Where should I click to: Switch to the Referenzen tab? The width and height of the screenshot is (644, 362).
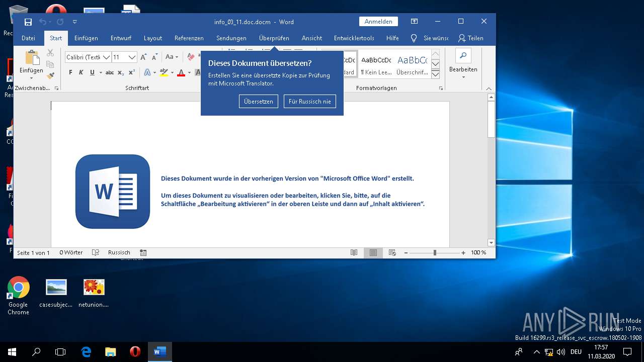pyautogui.click(x=189, y=38)
